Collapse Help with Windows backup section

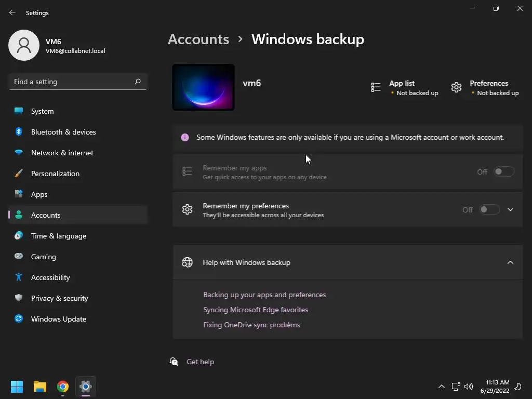pos(510,262)
